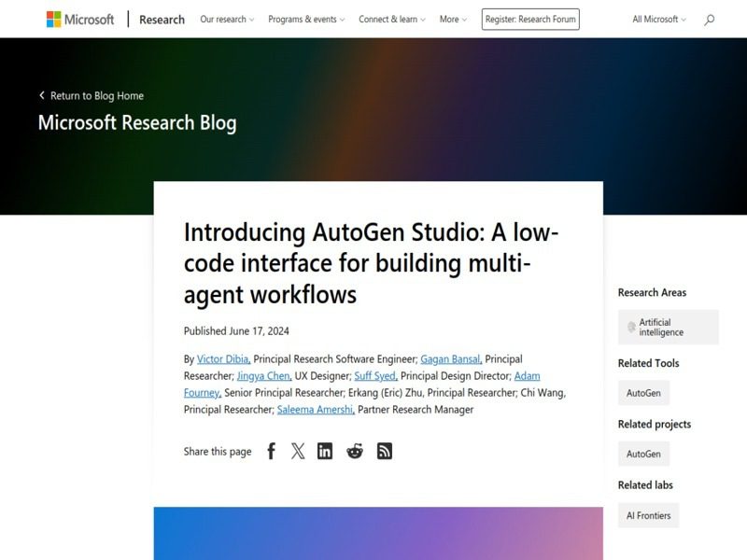Open the All Microsoft dropdown
This screenshot has height=560, width=747.
(x=659, y=20)
